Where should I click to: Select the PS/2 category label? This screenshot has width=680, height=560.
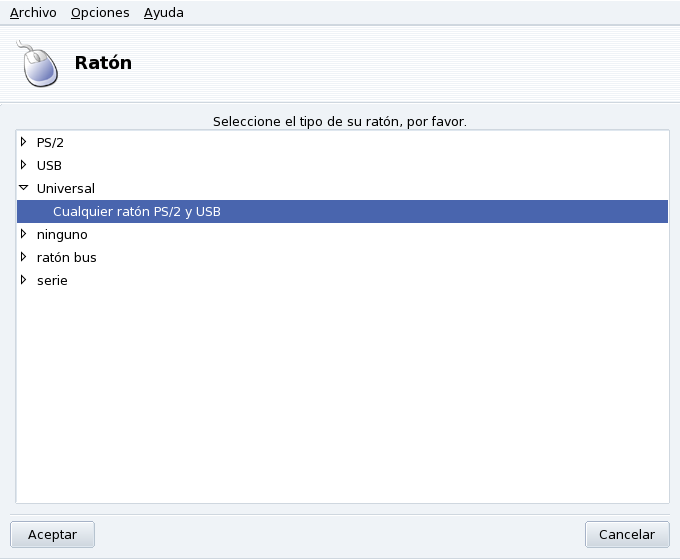[50, 142]
